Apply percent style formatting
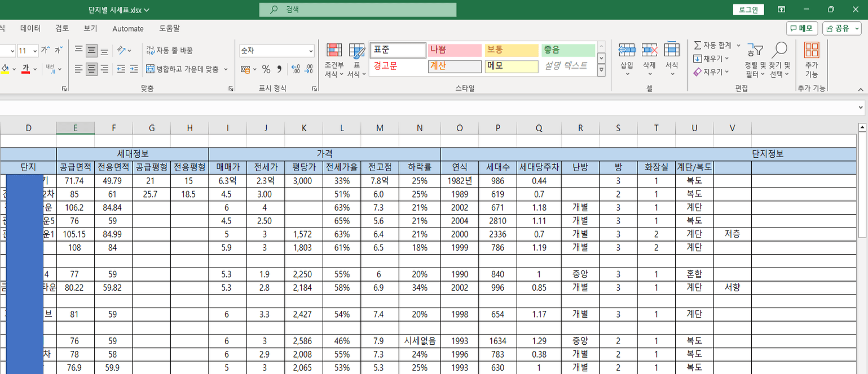 pyautogui.click(x=266, y=69)
